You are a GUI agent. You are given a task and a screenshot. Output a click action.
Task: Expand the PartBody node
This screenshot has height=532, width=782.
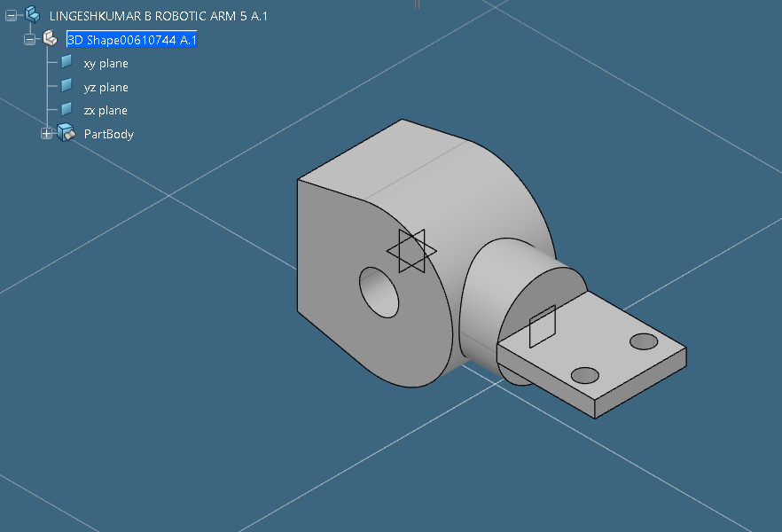(45, 133)
